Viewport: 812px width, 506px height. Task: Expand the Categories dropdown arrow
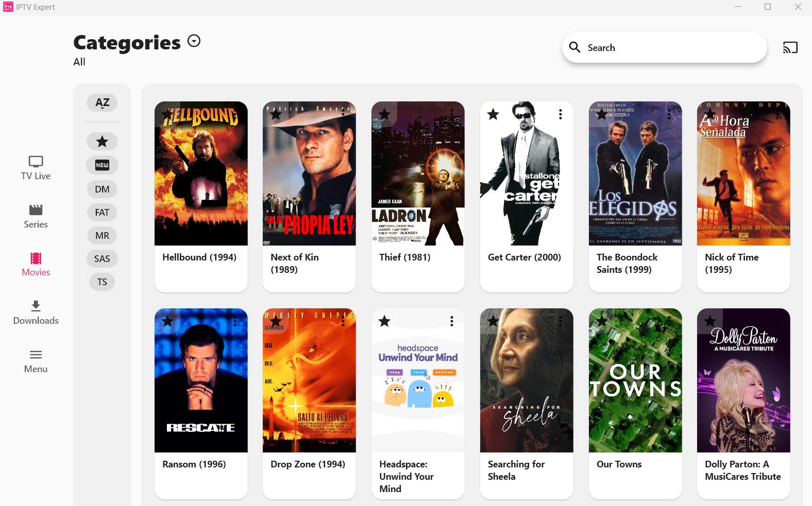pos(194,41)
